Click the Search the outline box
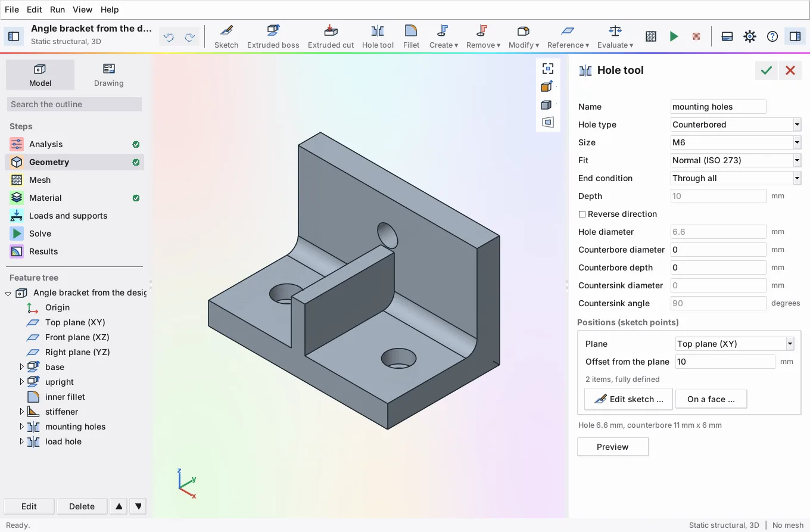The image size is (810, 532). (x=74, y=104)
